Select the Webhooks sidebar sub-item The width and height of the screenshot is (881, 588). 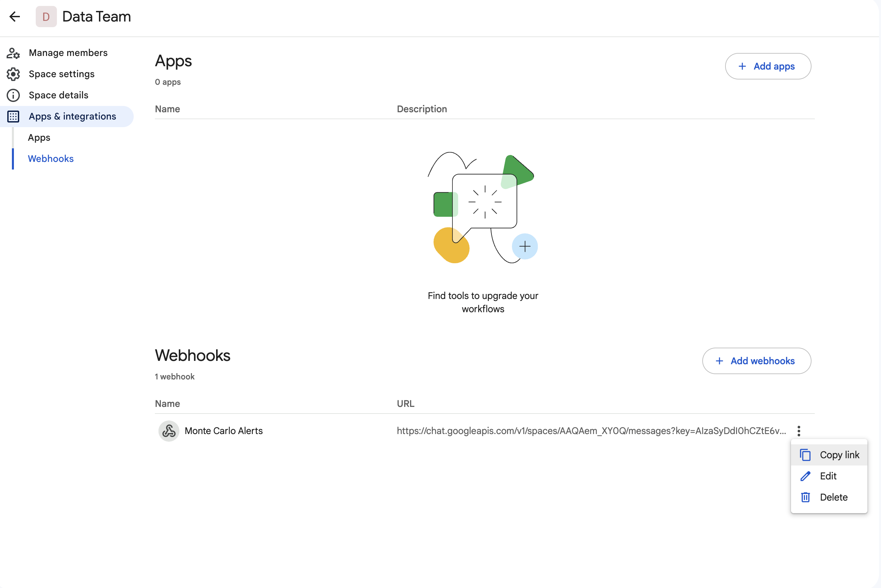(x=51, y=159)
